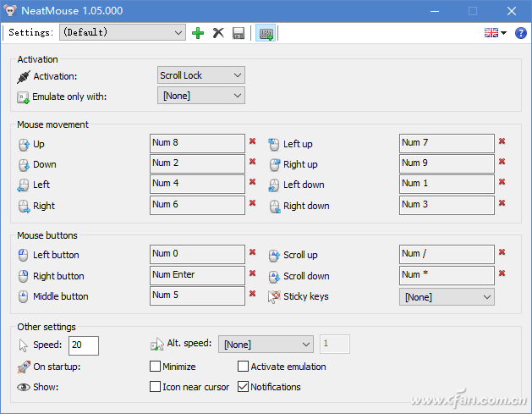Viewport: 532px width, 414px height.
Task: Click the Speed input field
Action: [x=84, y=345]
